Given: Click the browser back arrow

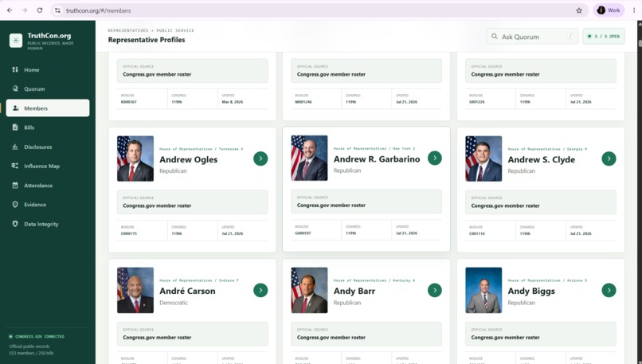Looking at the screenshot, I should 10,10.
